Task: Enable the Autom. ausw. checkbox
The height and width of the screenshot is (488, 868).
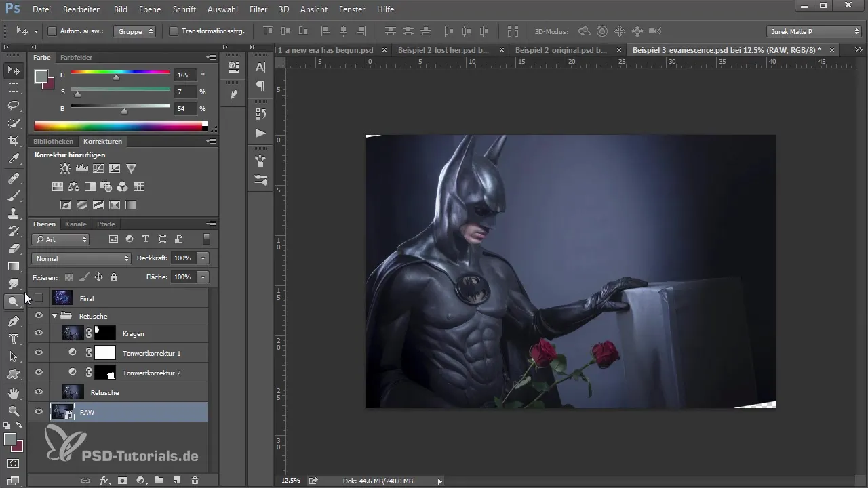Action: (x=52, y=31)
